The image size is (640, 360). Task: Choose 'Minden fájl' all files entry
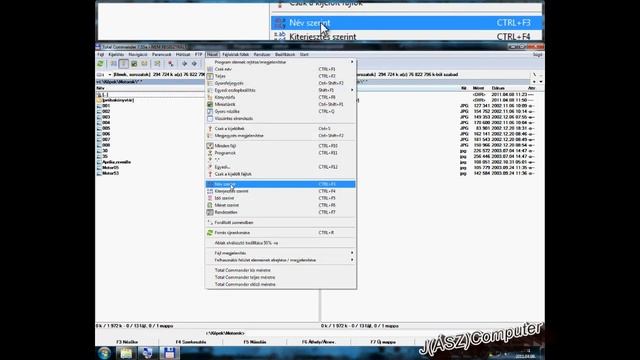280,146
